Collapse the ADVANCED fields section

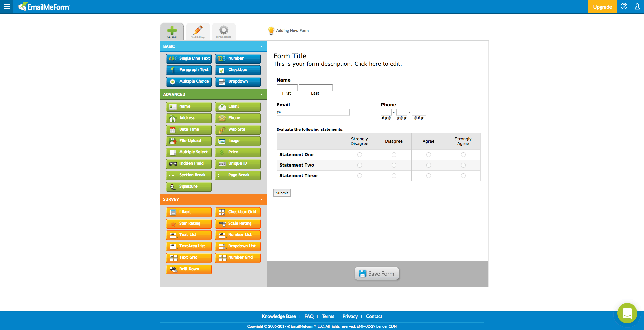(x=262, y=94)
